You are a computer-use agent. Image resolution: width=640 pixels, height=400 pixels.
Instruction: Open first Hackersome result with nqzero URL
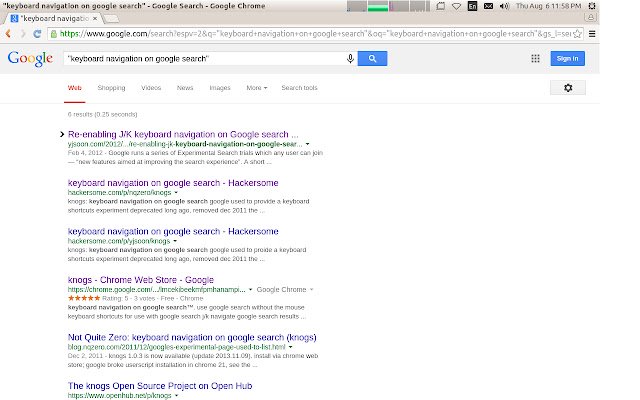click(x=173, y=183)
